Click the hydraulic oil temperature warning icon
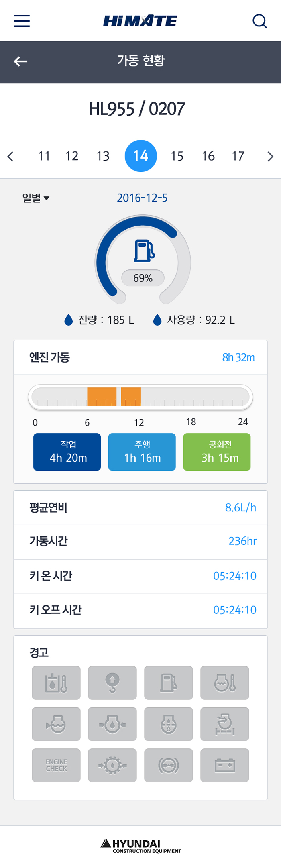Image resolution: width=281 pixels, height=868 pixels. tap(56, 683)
